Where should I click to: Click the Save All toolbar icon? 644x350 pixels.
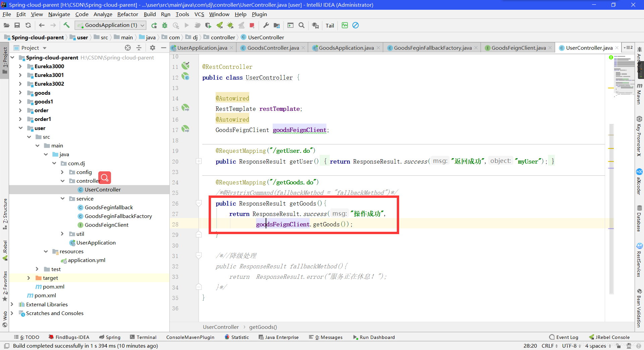[x=17, y=25]
